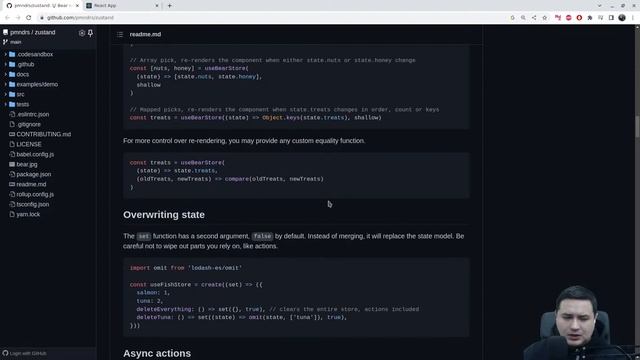Go back using the browser back arrow
The width and height of the screenshot is (640, 360).
tap(7, 18)
